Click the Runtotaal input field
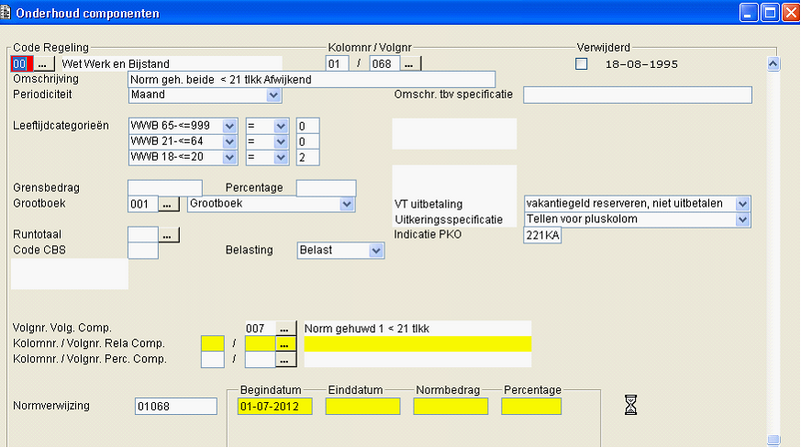The height and width of the screenshot is (448, 801). [143, 235]
